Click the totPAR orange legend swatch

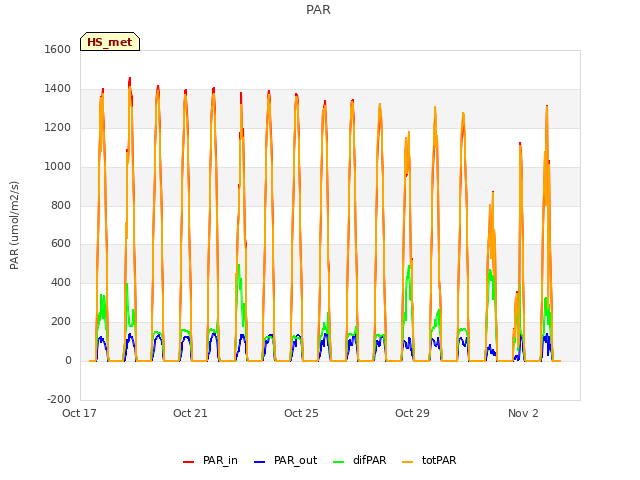(407, 461)
